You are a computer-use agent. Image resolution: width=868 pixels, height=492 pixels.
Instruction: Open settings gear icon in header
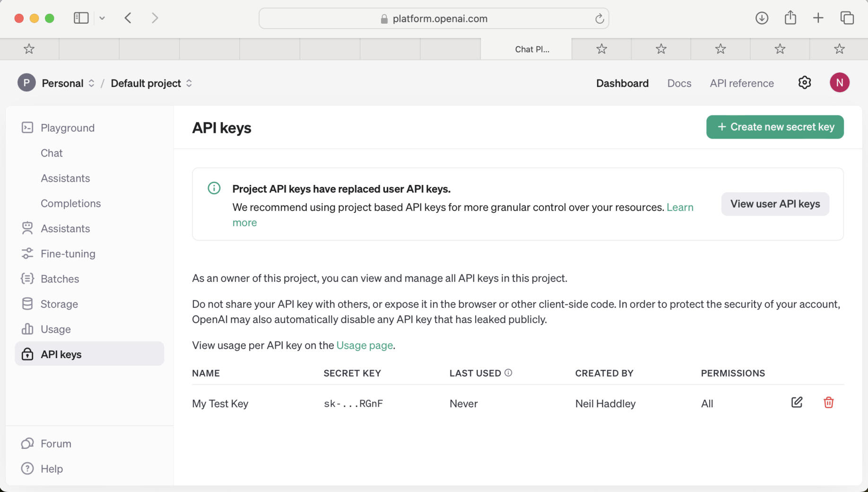(x=805, y=83)
